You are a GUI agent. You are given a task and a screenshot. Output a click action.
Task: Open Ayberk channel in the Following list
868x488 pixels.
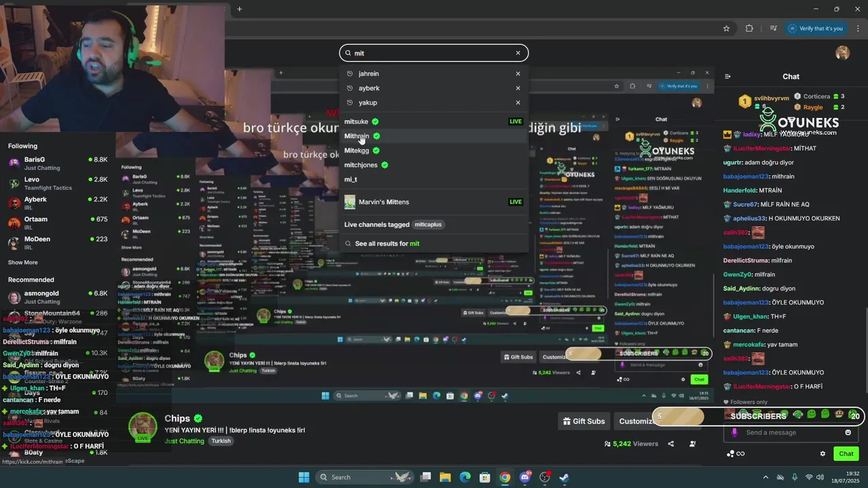[x=58, y=203]
